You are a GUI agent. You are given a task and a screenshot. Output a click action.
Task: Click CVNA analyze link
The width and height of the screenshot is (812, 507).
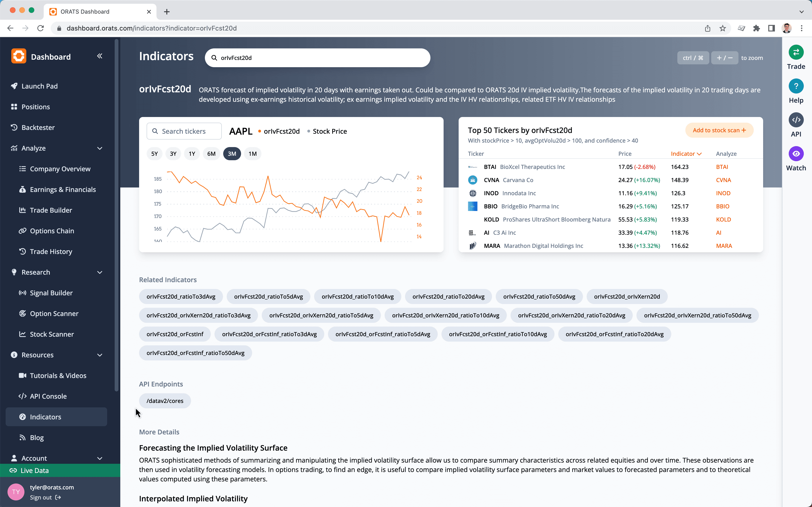tap(723, 180)
